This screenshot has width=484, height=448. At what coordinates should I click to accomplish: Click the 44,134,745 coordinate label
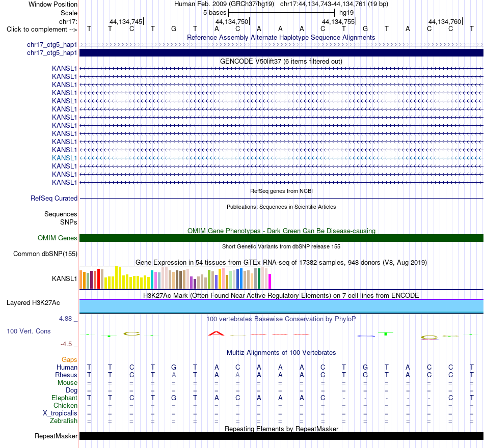tap(126, 21)
